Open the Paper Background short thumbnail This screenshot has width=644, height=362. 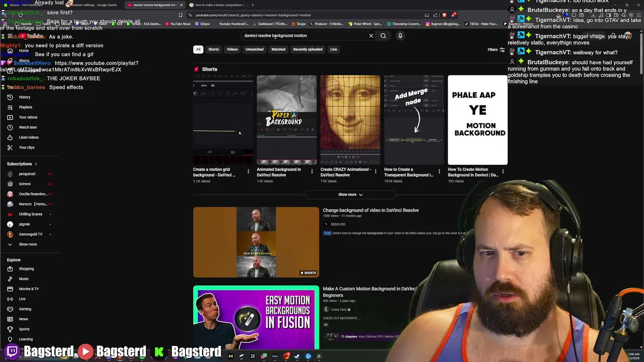click(287, 120)
